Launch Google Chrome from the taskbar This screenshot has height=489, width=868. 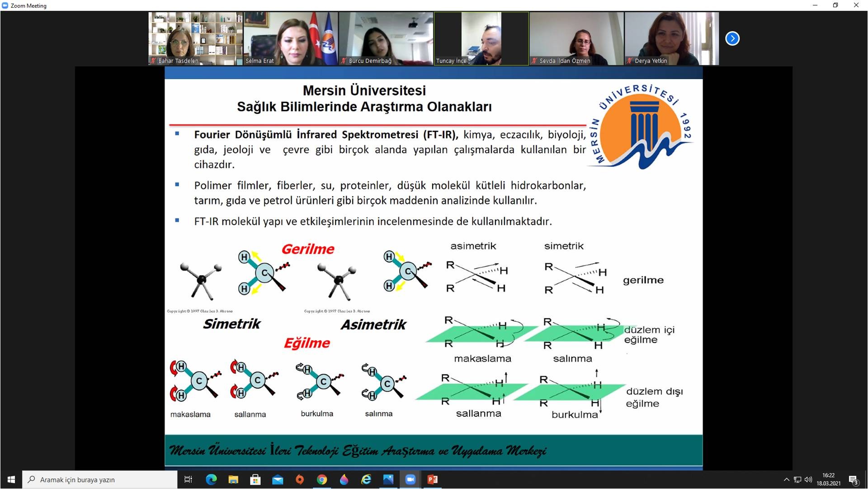pos(322,480)
